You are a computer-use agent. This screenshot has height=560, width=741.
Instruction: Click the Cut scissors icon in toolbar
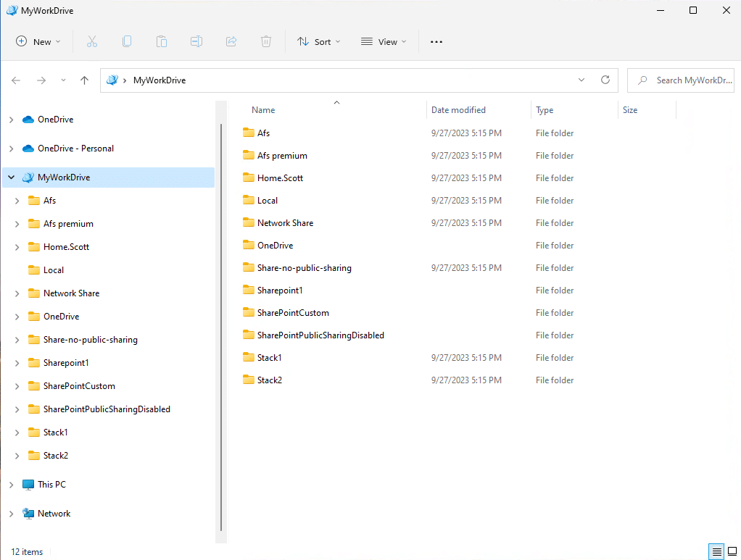click(92, 42)
